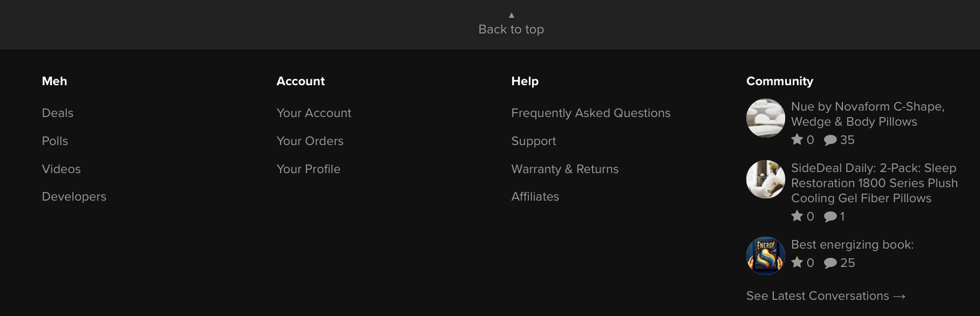Click the comment bubble showing 35 replies
The image size is (980, 316).
[830, 140]
